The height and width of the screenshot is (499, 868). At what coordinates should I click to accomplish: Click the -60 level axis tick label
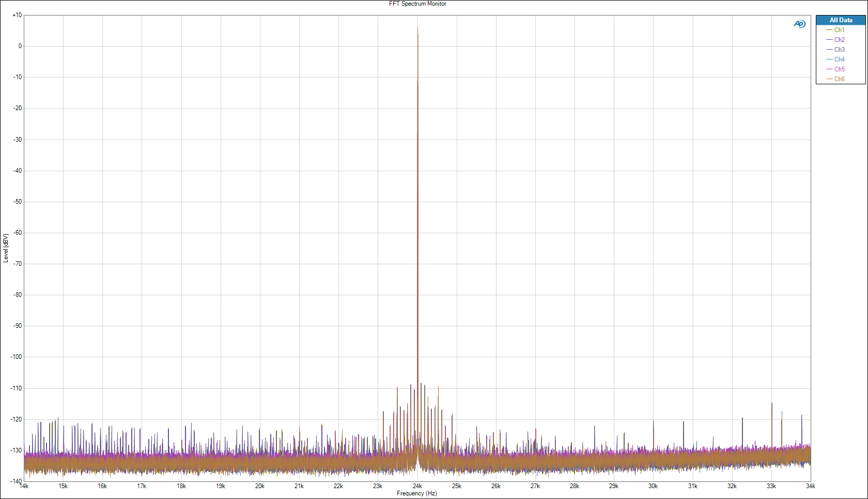coord(18,233)
